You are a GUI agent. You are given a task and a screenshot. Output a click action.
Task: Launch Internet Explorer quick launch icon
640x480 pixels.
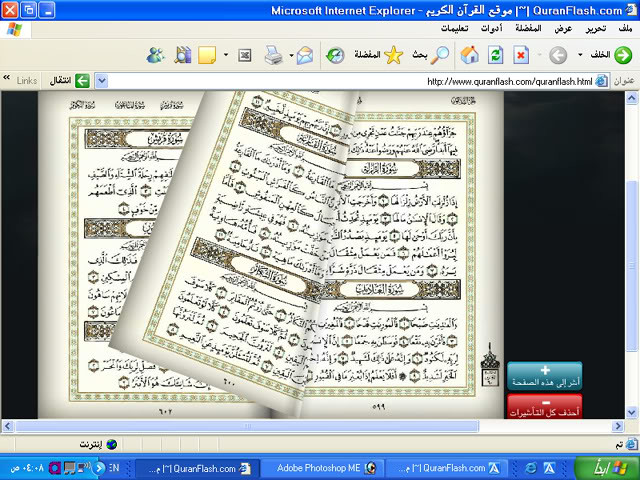[x=531, y=468]
